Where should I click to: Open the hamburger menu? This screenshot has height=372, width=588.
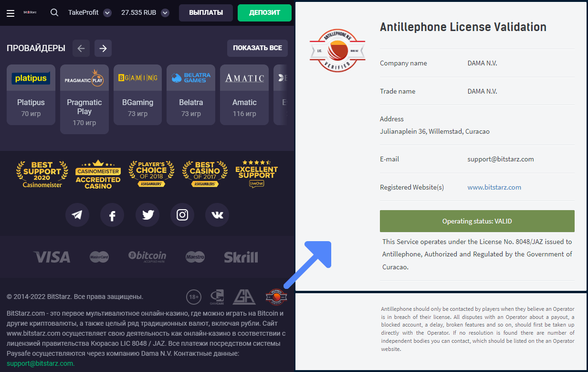(x=10, y=13)
